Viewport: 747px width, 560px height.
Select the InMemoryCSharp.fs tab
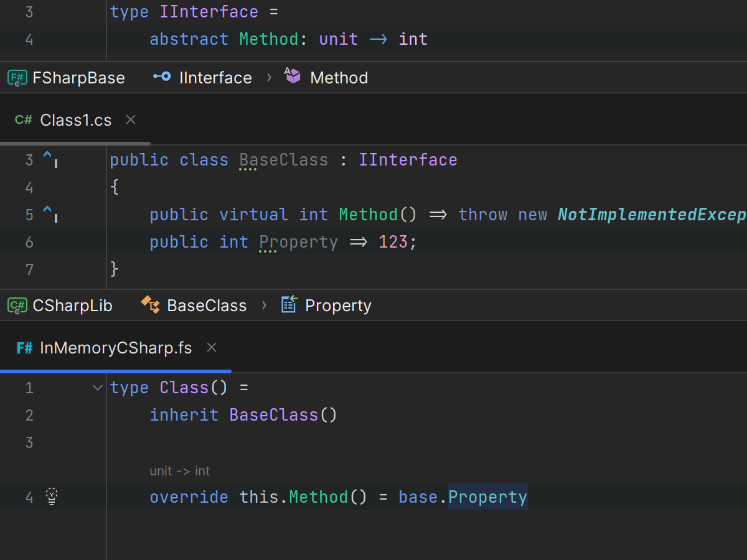(x=115, y=348)
